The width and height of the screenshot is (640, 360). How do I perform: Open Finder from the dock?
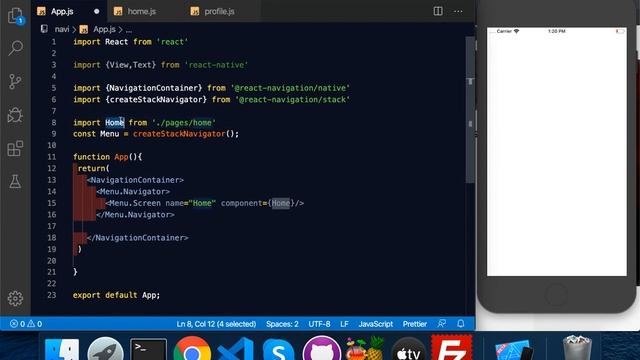pos(62,349)
